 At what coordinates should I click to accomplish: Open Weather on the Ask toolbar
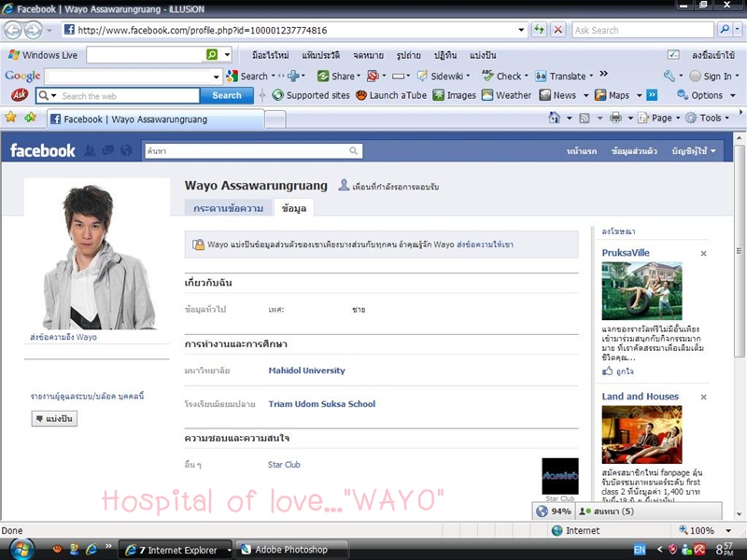[x=506, y=95]
